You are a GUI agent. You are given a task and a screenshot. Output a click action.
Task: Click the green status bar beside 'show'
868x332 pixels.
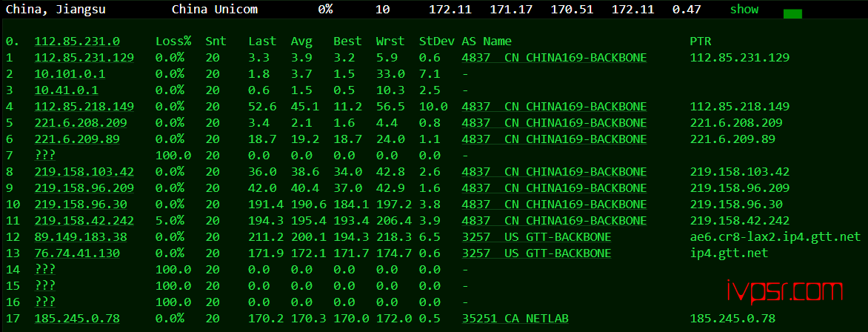pyautogui.click(x=792, y=14)
